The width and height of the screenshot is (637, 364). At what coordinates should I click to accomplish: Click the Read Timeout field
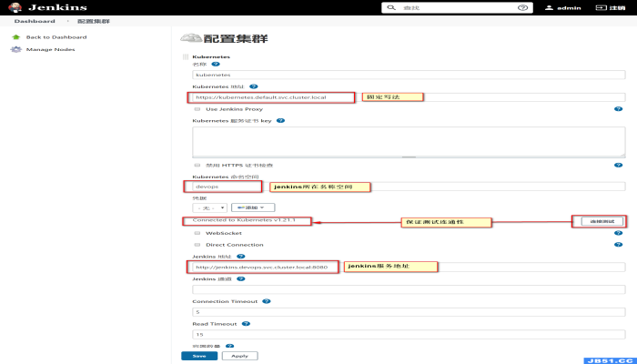[409, 334]
